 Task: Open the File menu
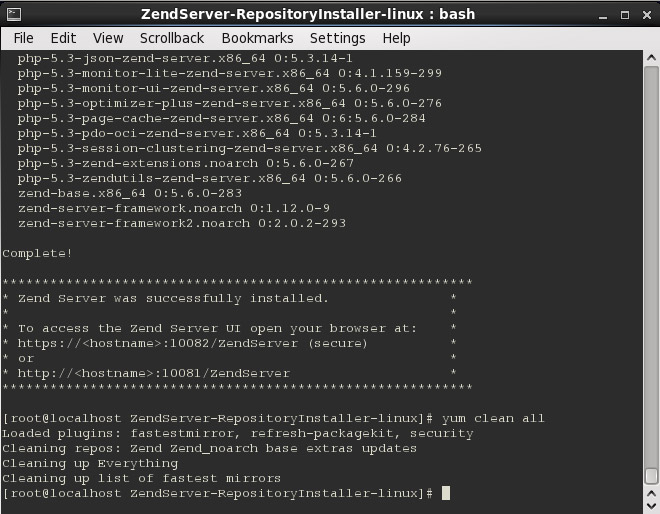pos(23,38)
